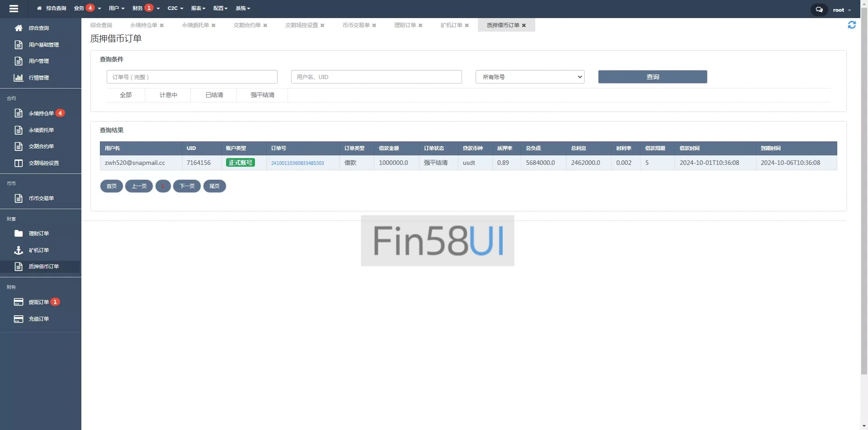The image size is (868, 430).
Task: Click the 订单号 input field
Action: coord(192,77)
